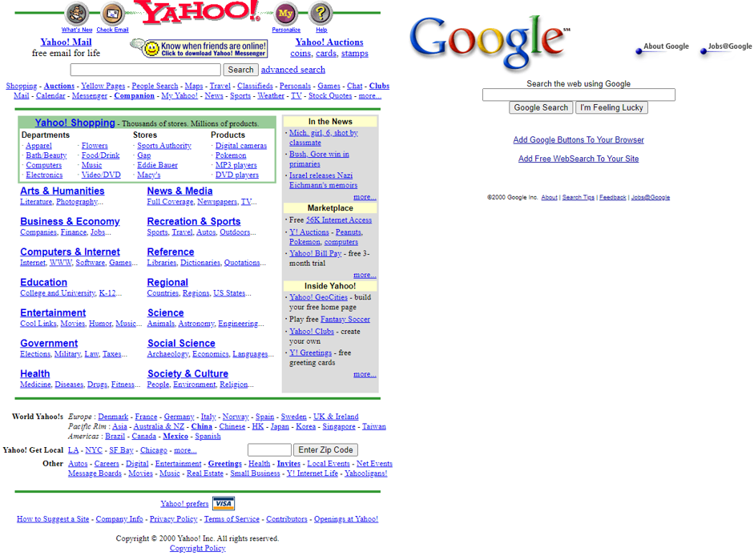Open the Science category

tap(165, 313)
